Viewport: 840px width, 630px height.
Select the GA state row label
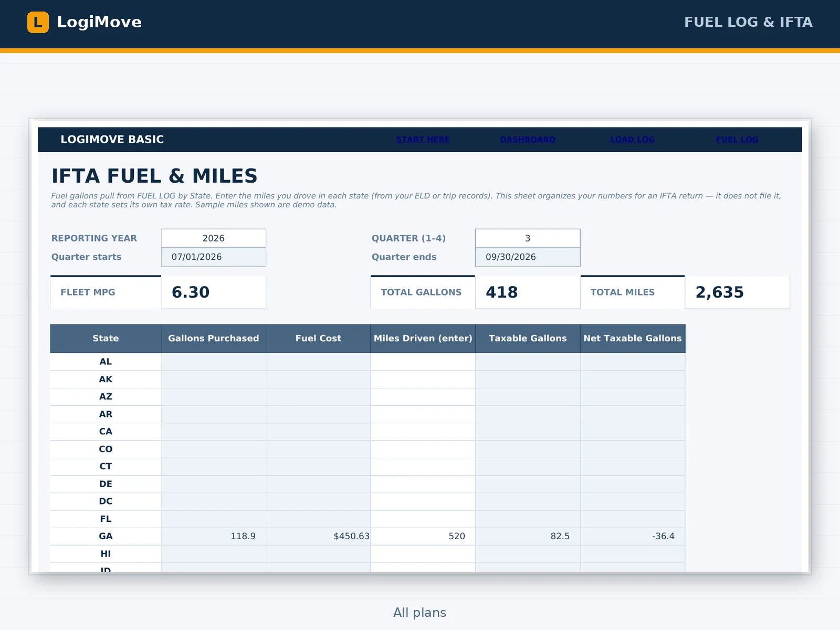pyautogui.click(x=106, y=537)
